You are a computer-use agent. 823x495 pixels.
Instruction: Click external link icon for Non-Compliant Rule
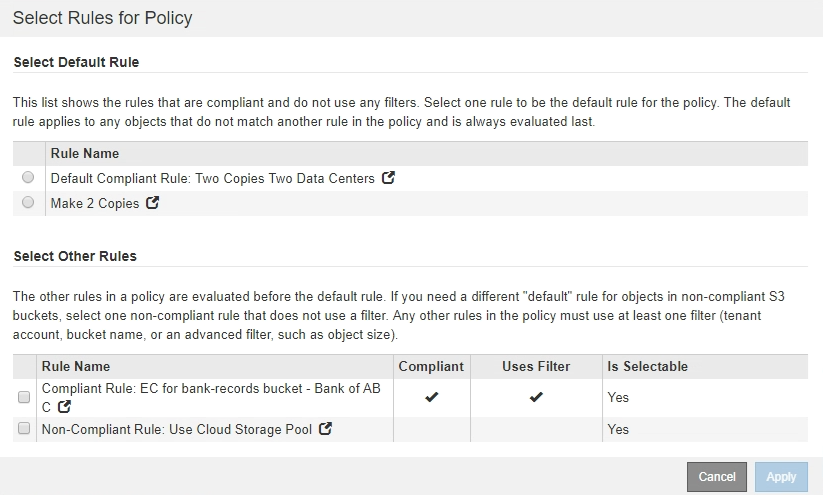325,429
